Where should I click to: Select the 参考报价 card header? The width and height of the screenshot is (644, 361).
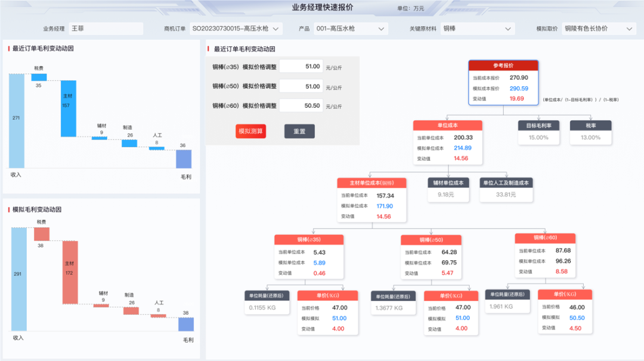click(503, 66)
